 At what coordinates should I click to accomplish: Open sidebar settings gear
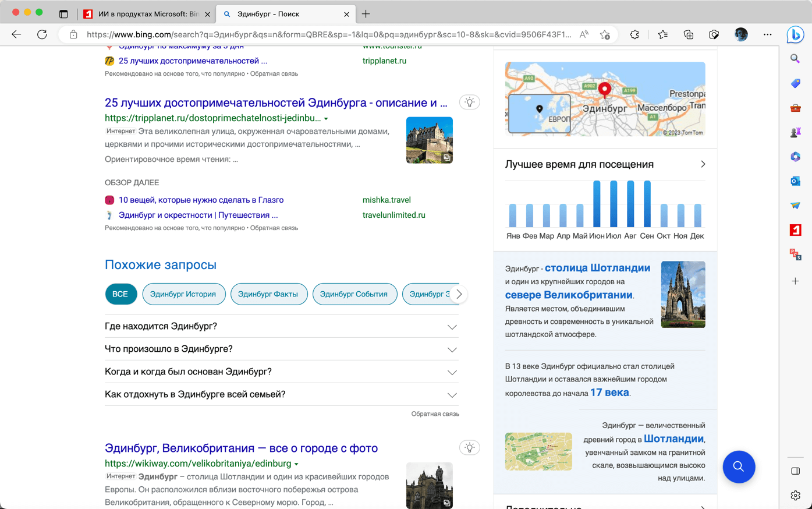(x=795, y=496)
